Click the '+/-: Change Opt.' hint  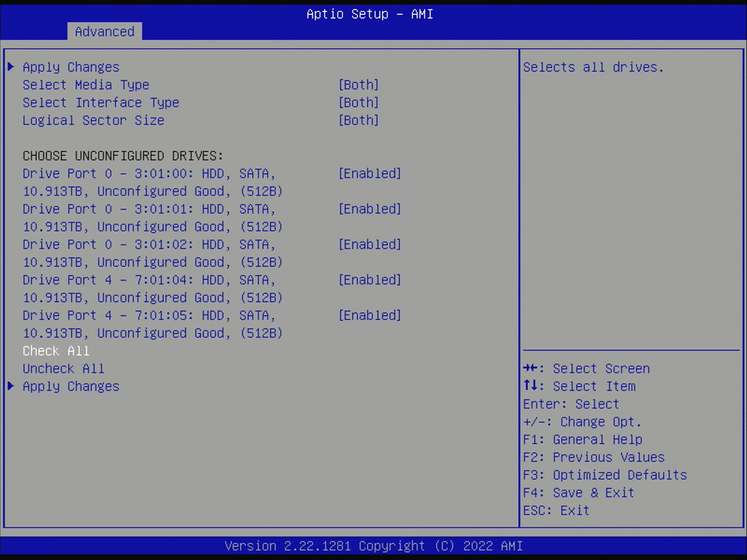583,422
